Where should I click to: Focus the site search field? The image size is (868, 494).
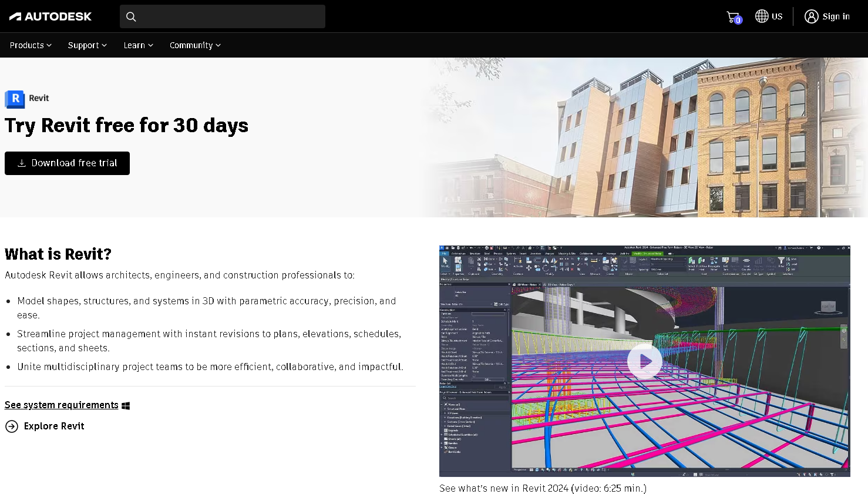coord(223,16)
